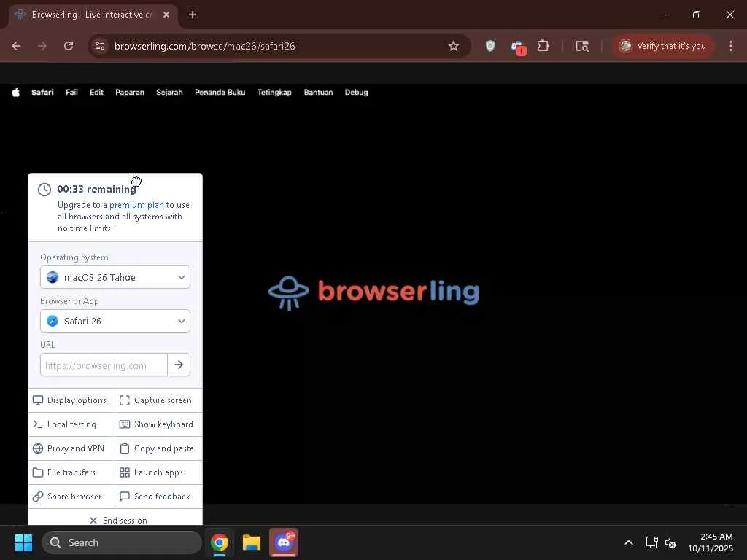Image resolution: width=747 pixels, height=560 pixels.
Task: Open a new Chrome tab
Action: click(193, 15)
